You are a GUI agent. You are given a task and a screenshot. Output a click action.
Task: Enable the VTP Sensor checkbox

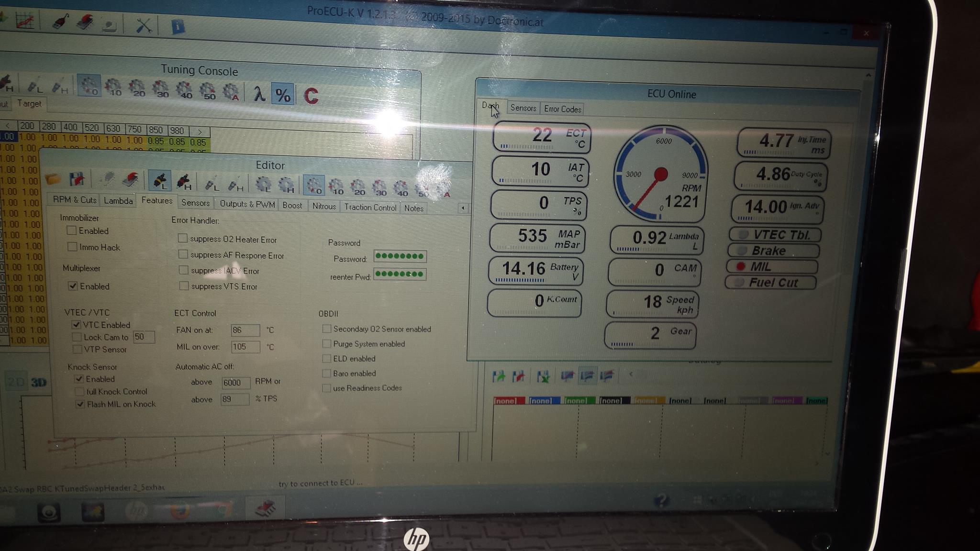point(78,349)
